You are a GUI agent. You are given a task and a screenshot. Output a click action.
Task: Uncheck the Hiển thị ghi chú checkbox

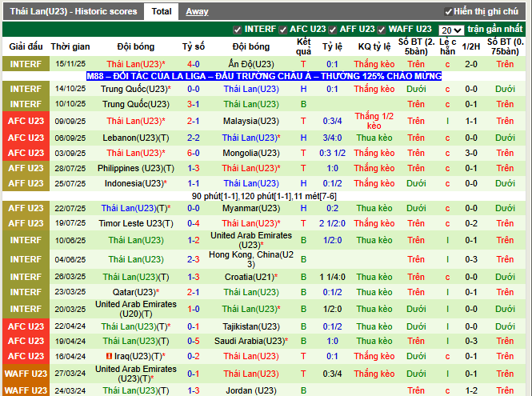[x=448, y=12]
